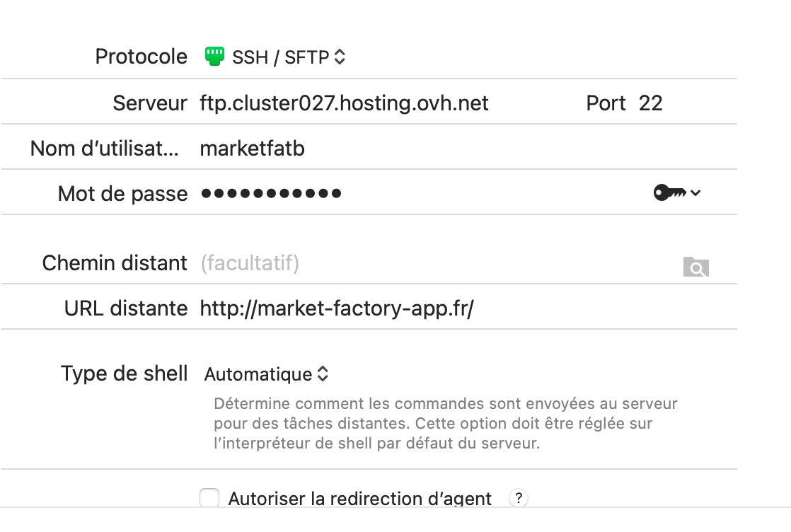This screenshot has height=532, width=791.
Task: Click the Type de shell label
Action: (125, 374)
